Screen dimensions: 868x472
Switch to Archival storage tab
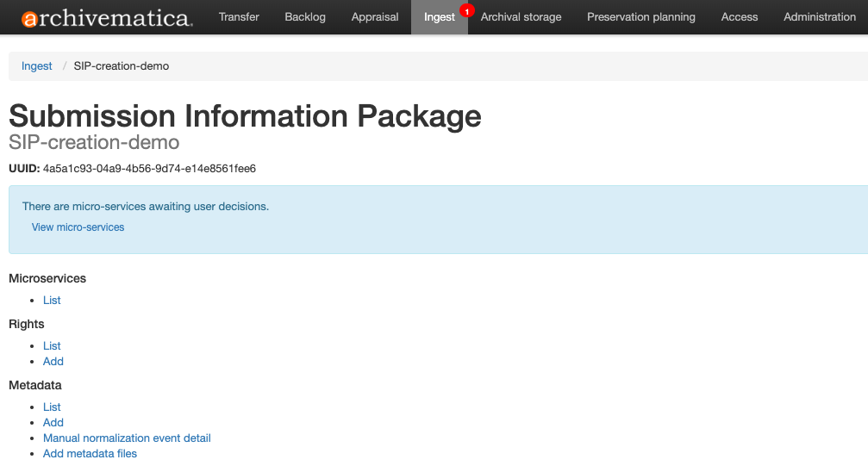click(x=521, y=17)
